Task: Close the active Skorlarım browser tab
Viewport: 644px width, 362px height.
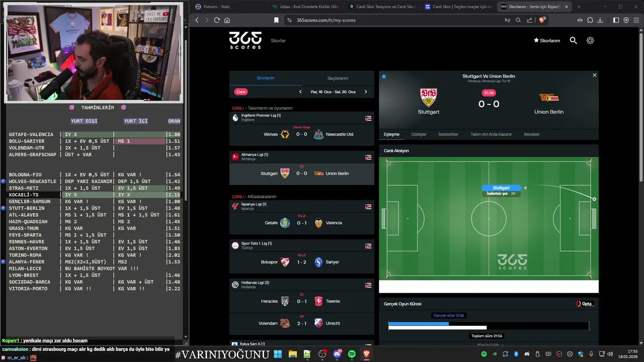Action: (567, 7)
